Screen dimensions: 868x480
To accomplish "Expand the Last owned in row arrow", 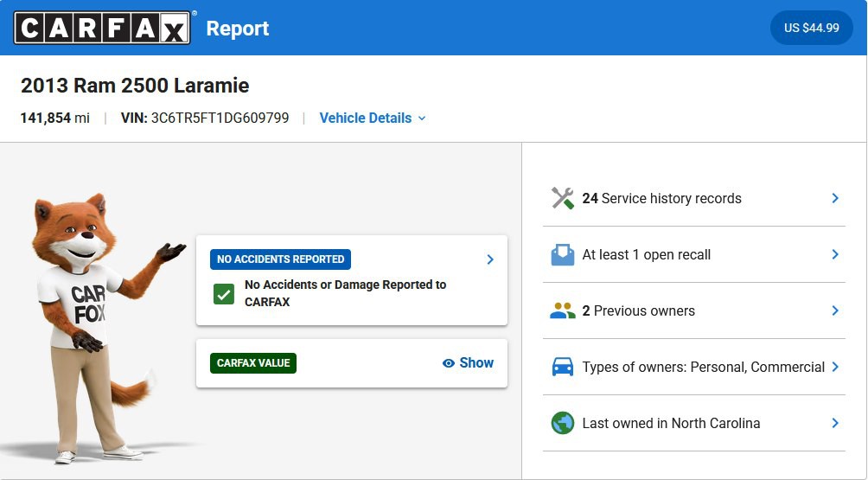I will [835, 423].
